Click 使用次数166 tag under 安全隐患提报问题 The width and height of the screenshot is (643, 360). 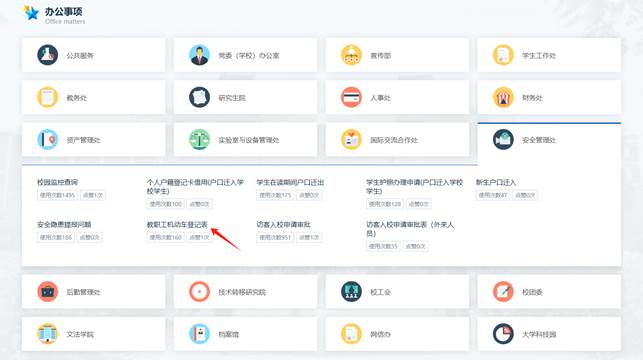(x=56, y=237)
